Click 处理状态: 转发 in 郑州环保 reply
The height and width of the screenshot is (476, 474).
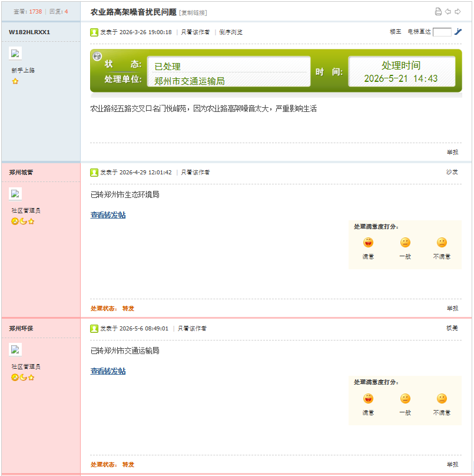click(x=112, y=464)
